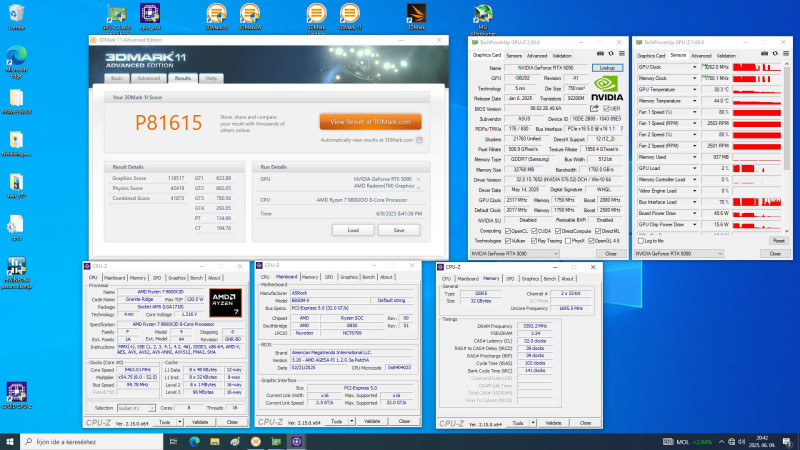
Task: Click the screenshot camera icon in GPU-Z Graphics Card window
Action: point(600,54)
